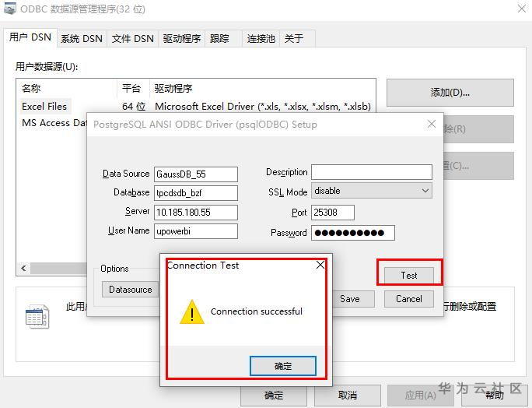Select the 驱动程序 tab
532x408 pixels.
click(181, 38)
